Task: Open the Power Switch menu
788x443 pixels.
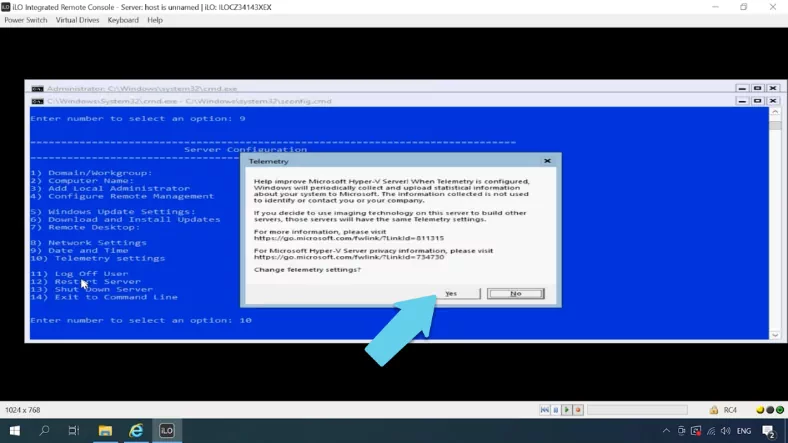Action: coord(26,20)
